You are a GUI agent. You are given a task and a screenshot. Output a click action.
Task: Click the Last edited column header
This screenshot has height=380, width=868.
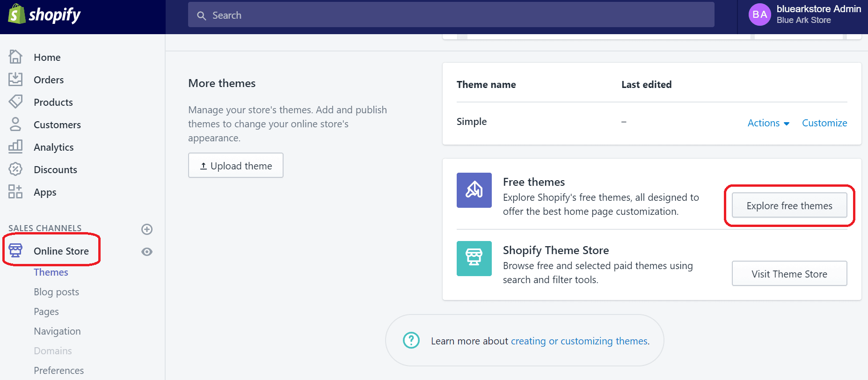646,85
